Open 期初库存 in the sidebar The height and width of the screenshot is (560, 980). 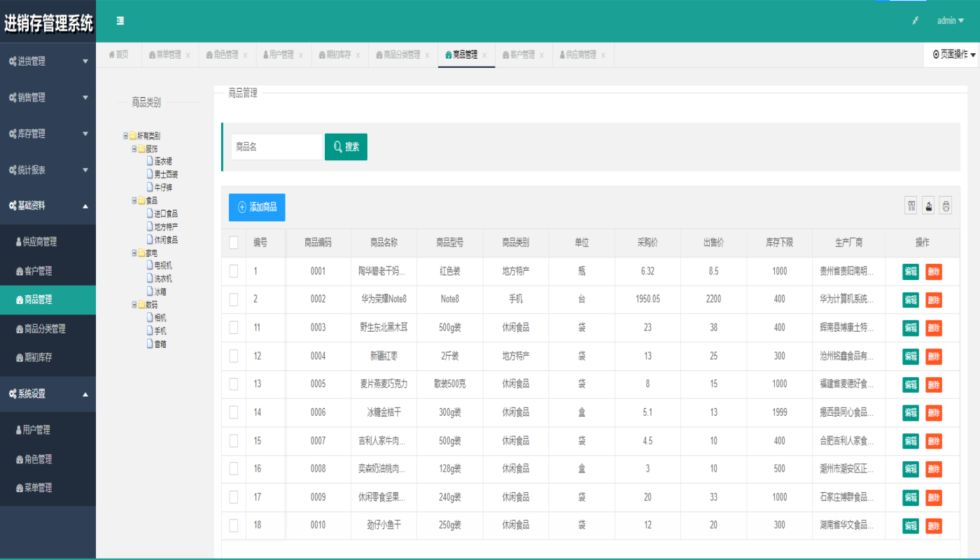point(48,358)
